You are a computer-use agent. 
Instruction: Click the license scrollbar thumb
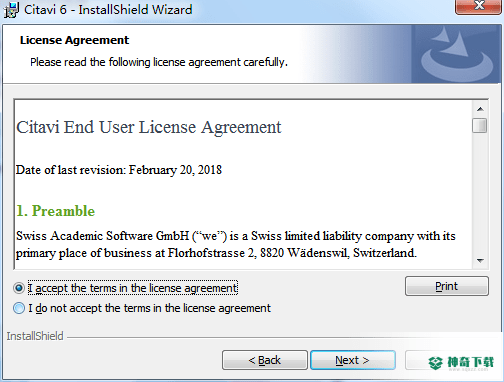pos(480,126)
